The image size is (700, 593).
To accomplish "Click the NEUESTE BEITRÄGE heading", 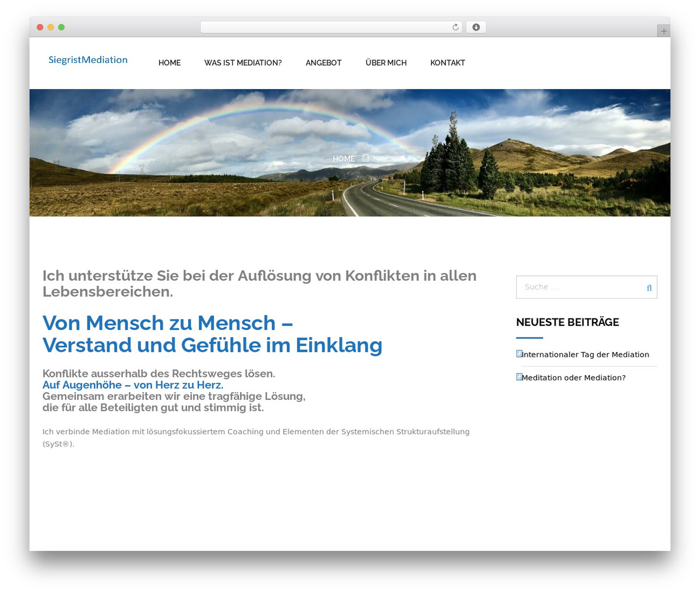I will tap(568, 322).
